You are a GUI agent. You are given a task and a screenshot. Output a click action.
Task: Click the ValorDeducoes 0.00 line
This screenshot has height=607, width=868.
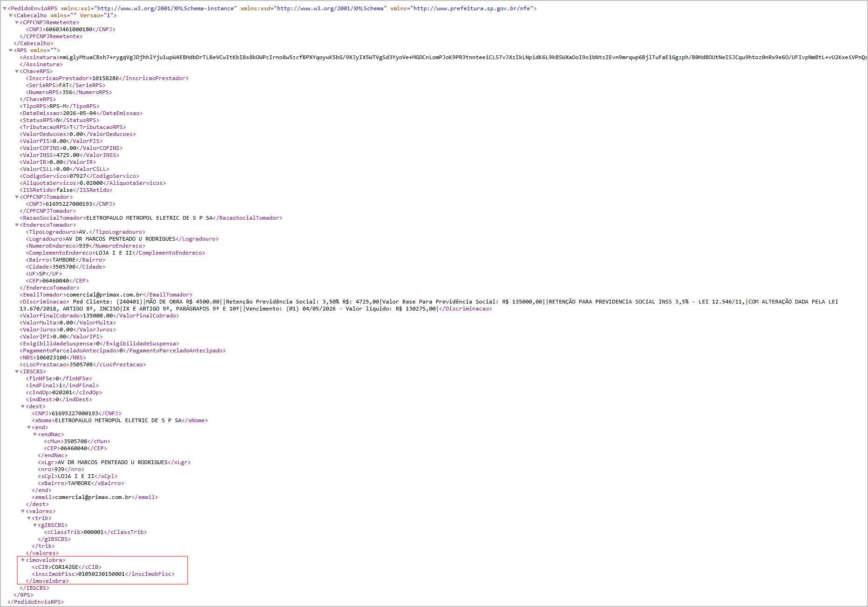point(78,134)
